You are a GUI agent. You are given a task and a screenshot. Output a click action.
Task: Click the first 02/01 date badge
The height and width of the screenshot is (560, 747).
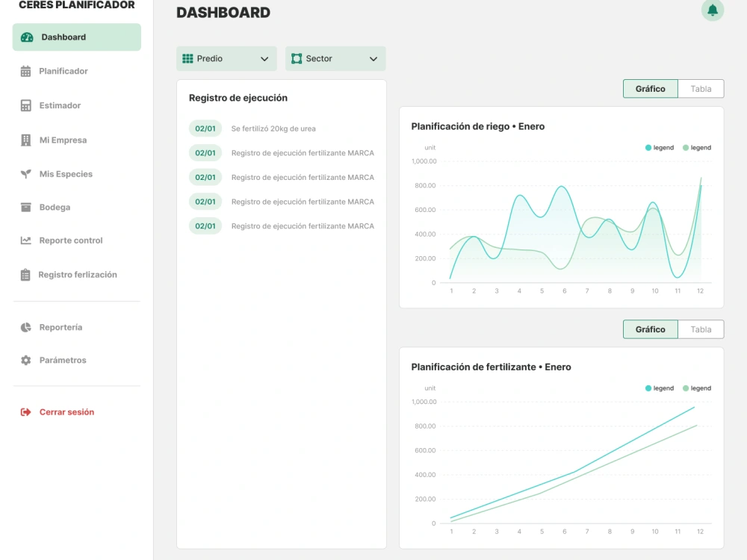pos(205,128)
